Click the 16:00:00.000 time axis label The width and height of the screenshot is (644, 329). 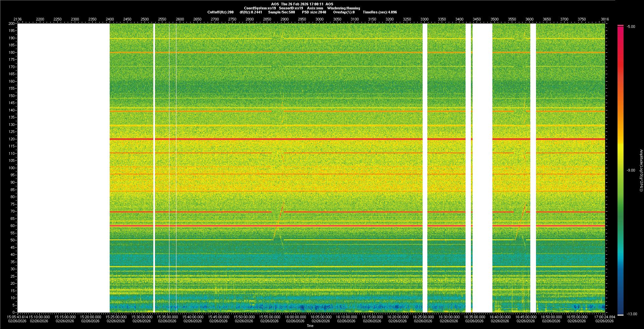pos(295,317)
